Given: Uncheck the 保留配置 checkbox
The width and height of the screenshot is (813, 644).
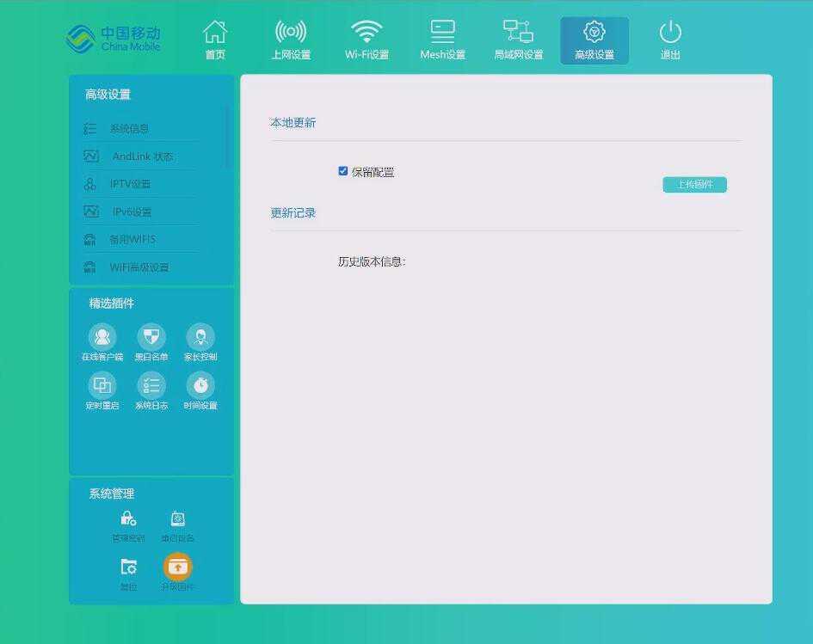Looking at the screenshot, I should [x=343, y=171].
